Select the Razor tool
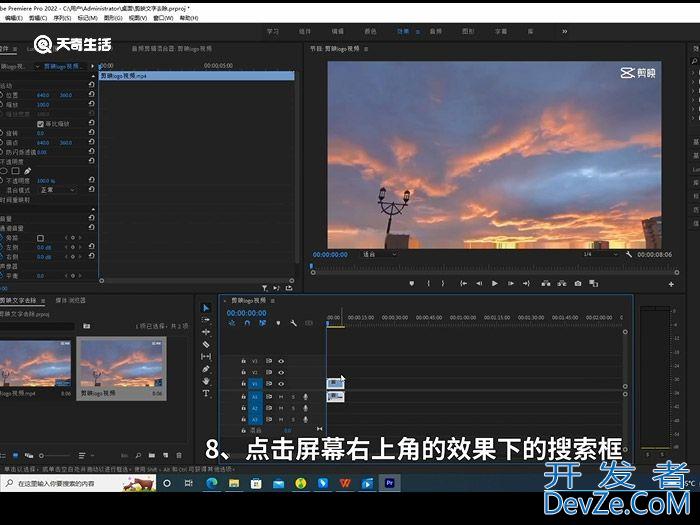 click(x=206, y=344)
